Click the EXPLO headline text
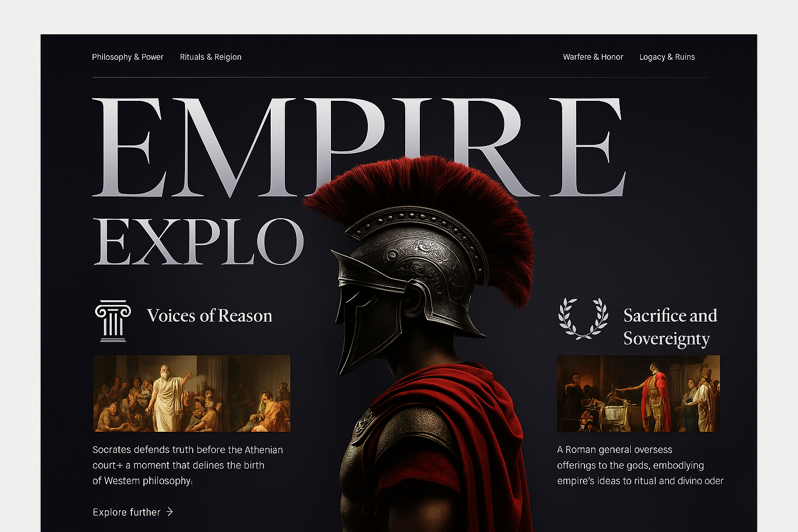 (x=200, y=239)
